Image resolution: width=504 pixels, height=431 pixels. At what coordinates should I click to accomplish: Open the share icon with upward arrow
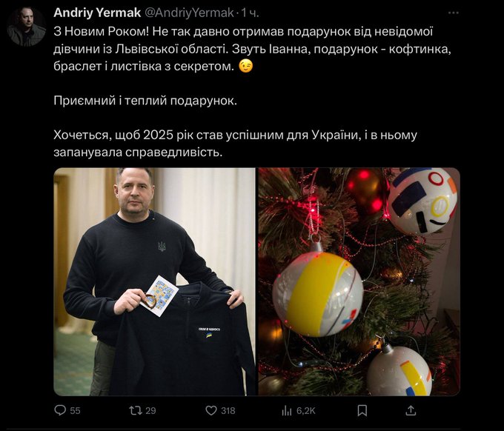point(411,410)
